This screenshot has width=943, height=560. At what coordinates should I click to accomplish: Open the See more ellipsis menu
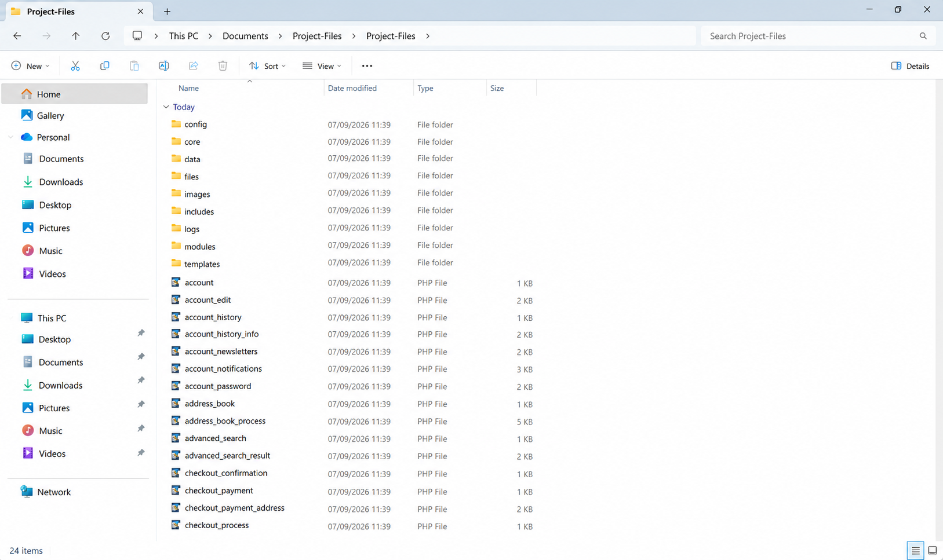point(367,66)
